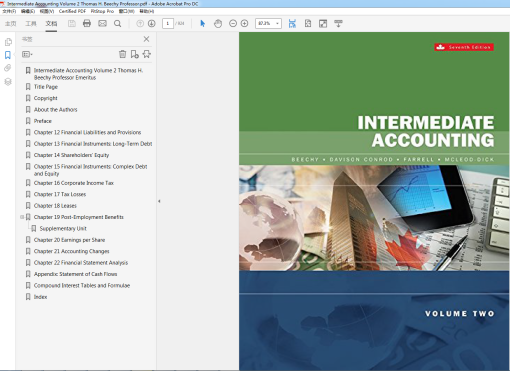Click the zoom out minus icon

coord(233,24)
